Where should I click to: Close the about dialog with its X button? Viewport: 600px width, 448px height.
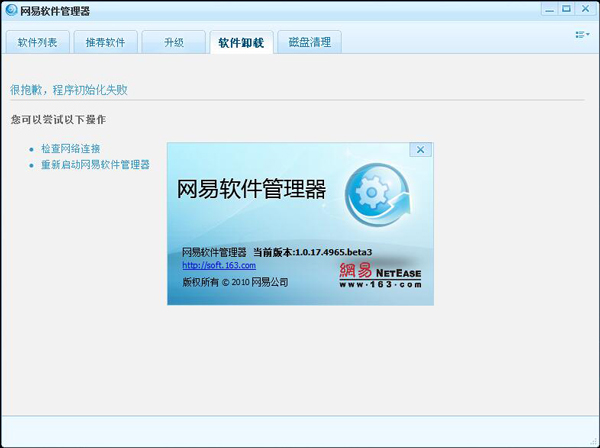421,150
